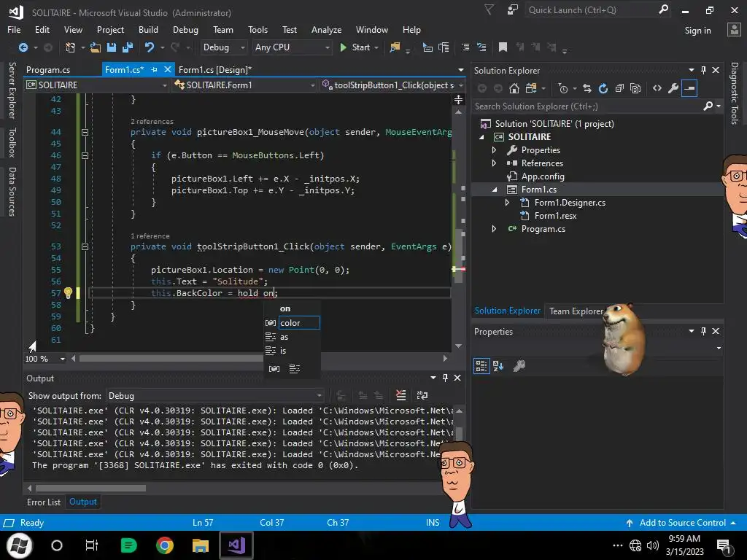Toggle Preview Selected Items in Solution Explorer
This screenshot has height=560, width=747.
[689, 88]
